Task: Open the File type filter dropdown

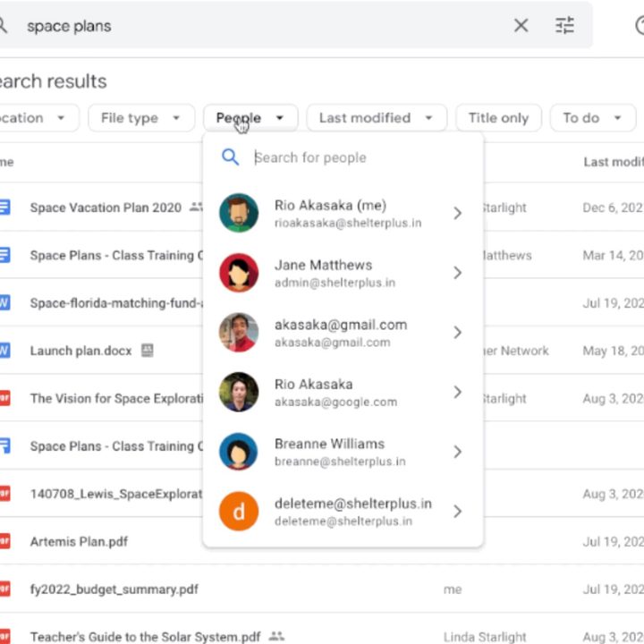Action: click(141, 118)
